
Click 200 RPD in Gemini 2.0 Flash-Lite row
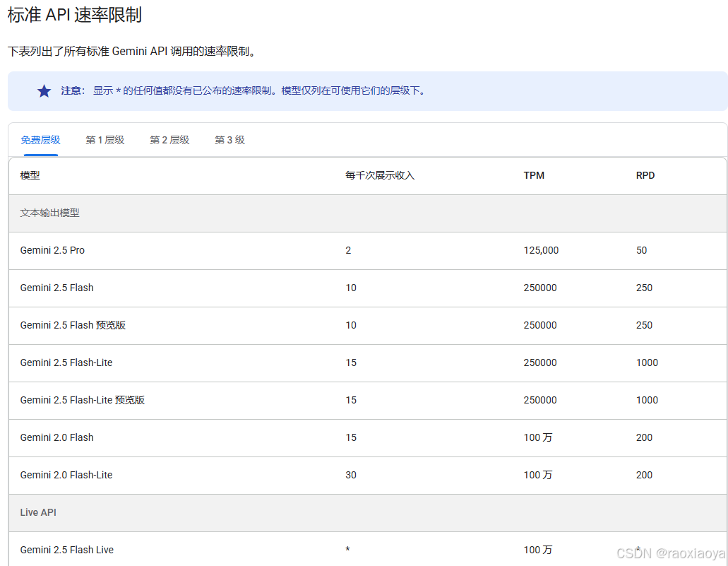pyautogui.click(x=644, y=476)
